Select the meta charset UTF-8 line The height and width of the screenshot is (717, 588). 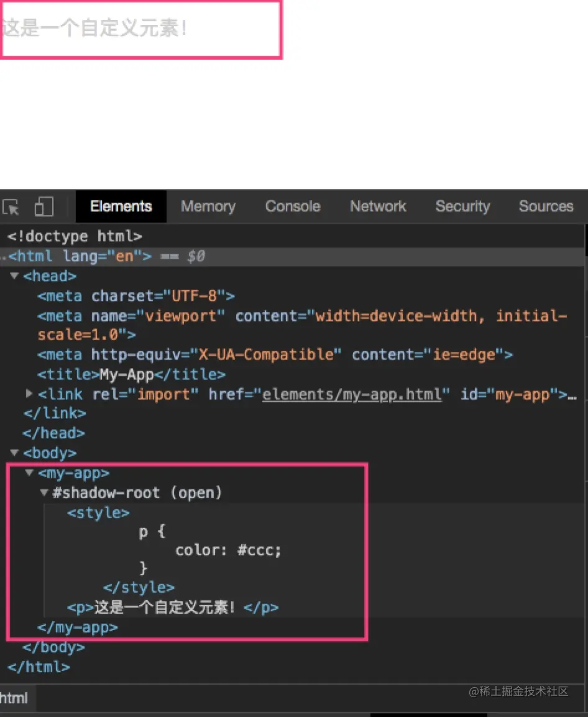tap(136, 296)
